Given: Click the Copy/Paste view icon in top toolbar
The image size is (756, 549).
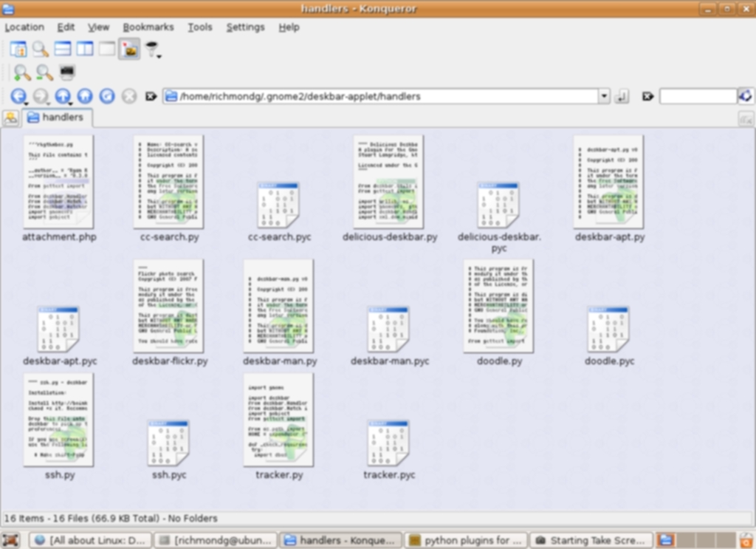Looking at the screenshot, I should point(18,49).
